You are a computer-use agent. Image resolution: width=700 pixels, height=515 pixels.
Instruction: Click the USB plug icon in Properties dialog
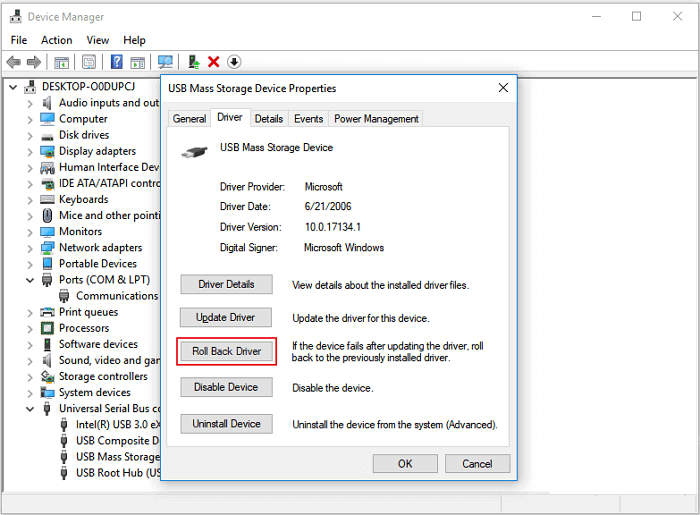[195, 152]
